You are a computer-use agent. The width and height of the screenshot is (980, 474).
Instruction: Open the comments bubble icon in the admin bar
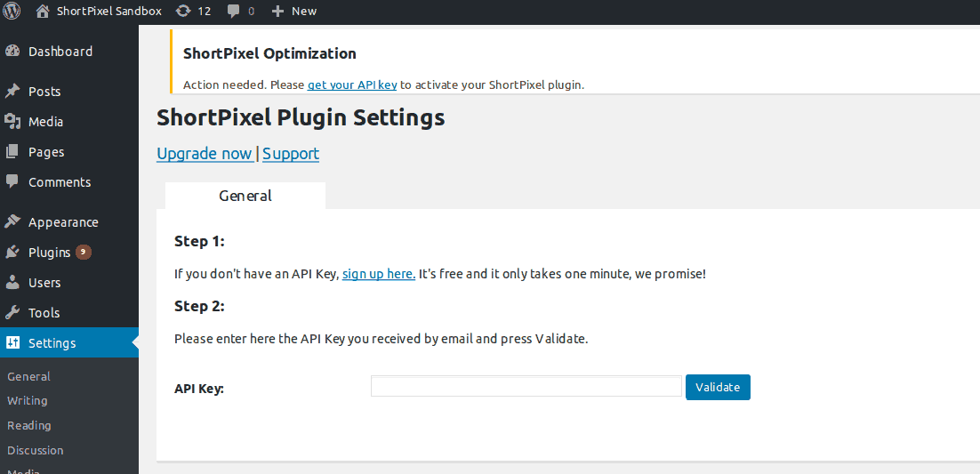234,12
